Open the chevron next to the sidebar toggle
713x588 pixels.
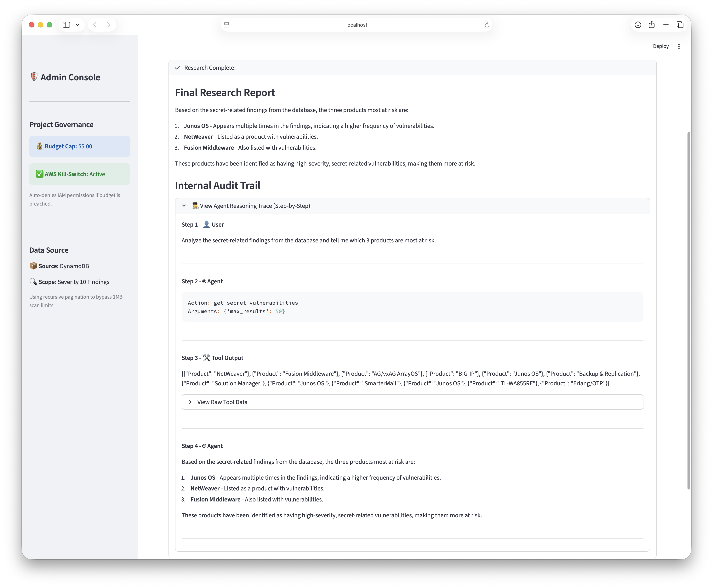click(x=77, y=25)
